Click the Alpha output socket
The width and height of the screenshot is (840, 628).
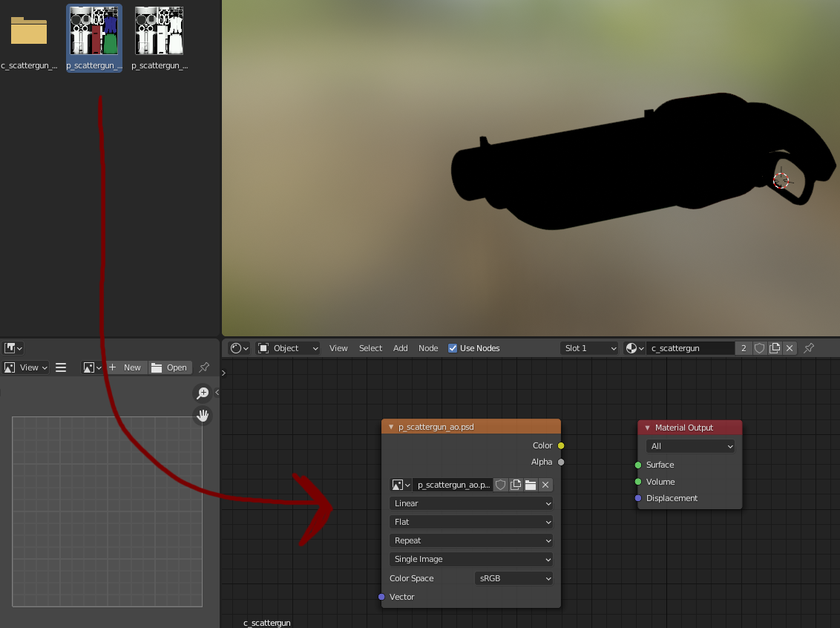click(x=561, y=462)
